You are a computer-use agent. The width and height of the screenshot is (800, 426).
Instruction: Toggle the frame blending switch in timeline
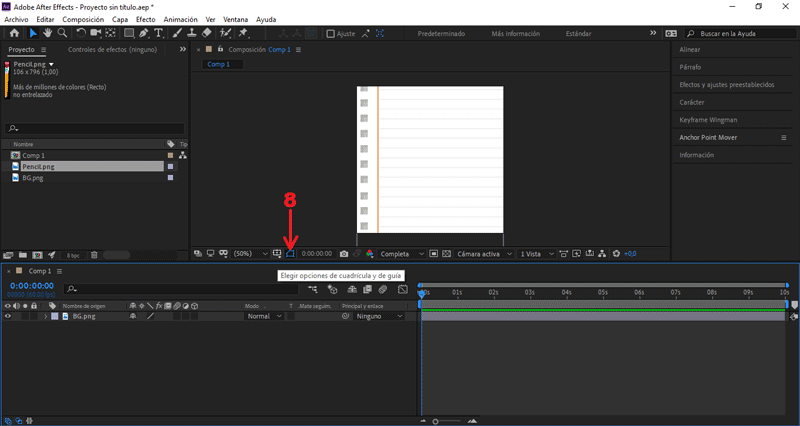pyautogui.click(x=367, y=289)
